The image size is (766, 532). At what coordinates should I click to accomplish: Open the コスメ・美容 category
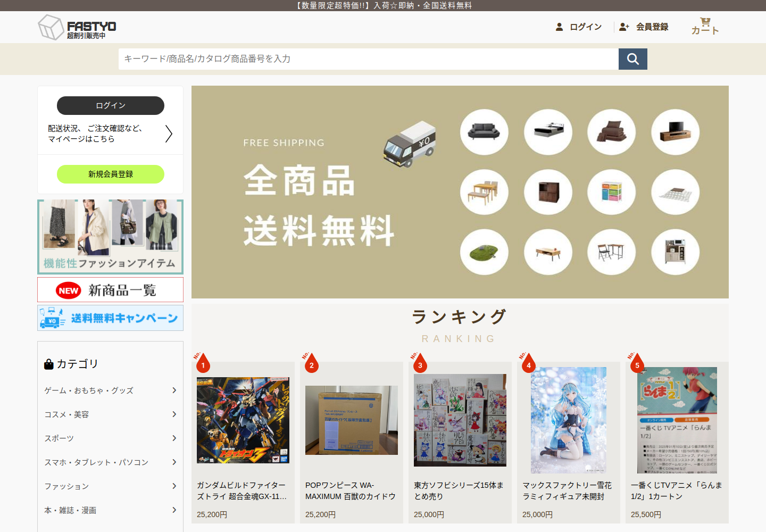click(x=66, y=414)
